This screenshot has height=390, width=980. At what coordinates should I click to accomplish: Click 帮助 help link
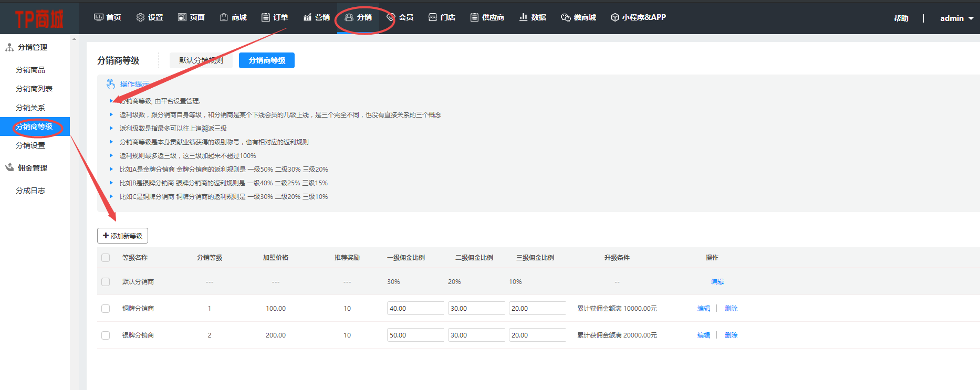(x=901, y=18)
